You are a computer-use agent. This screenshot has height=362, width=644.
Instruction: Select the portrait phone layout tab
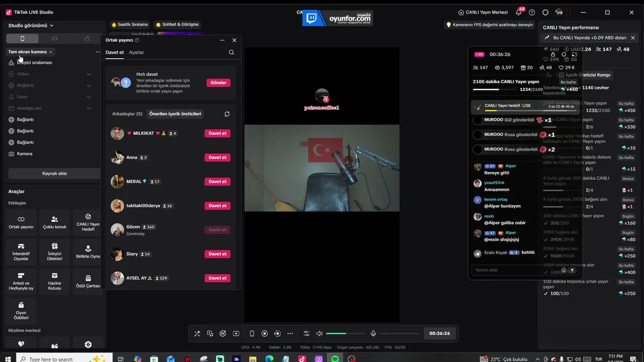click(x=22, y=39)
